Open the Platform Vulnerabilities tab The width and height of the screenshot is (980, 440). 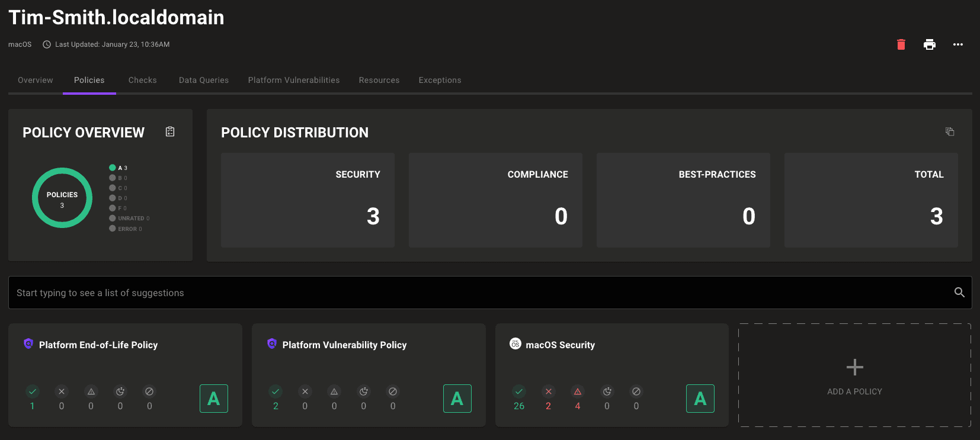[294, 80]
